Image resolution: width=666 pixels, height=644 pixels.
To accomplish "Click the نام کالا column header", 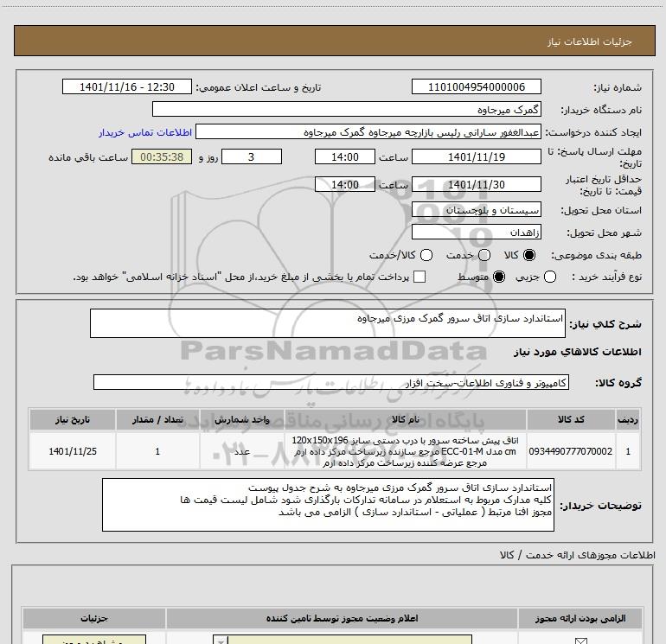I will (406, 420).
